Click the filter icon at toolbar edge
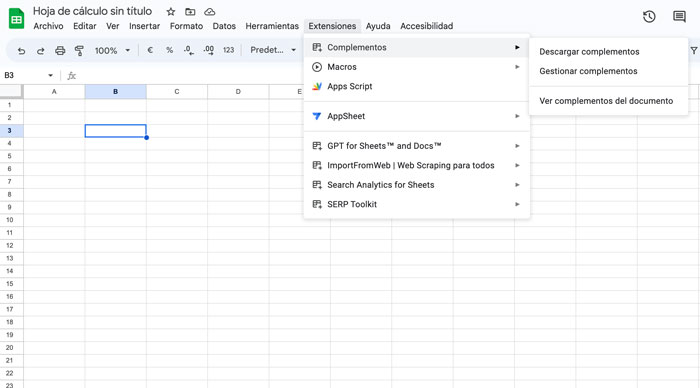Screen dimensions: 700x388 [694, 50]
